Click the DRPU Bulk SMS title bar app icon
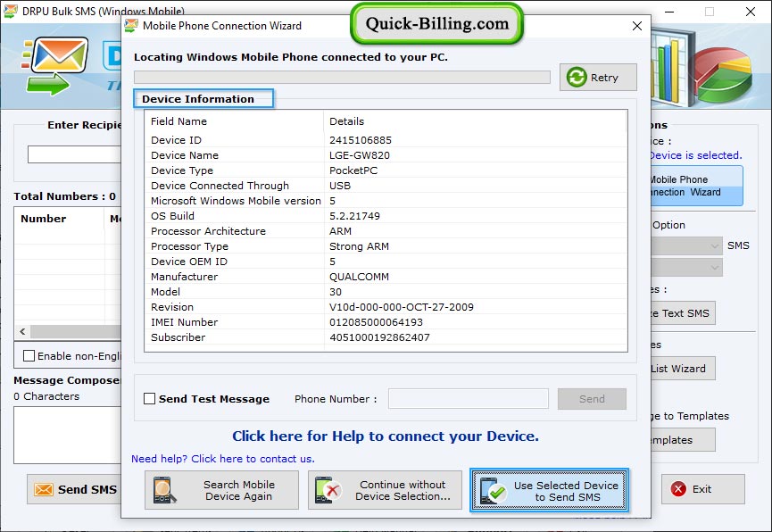 (11, 11)
